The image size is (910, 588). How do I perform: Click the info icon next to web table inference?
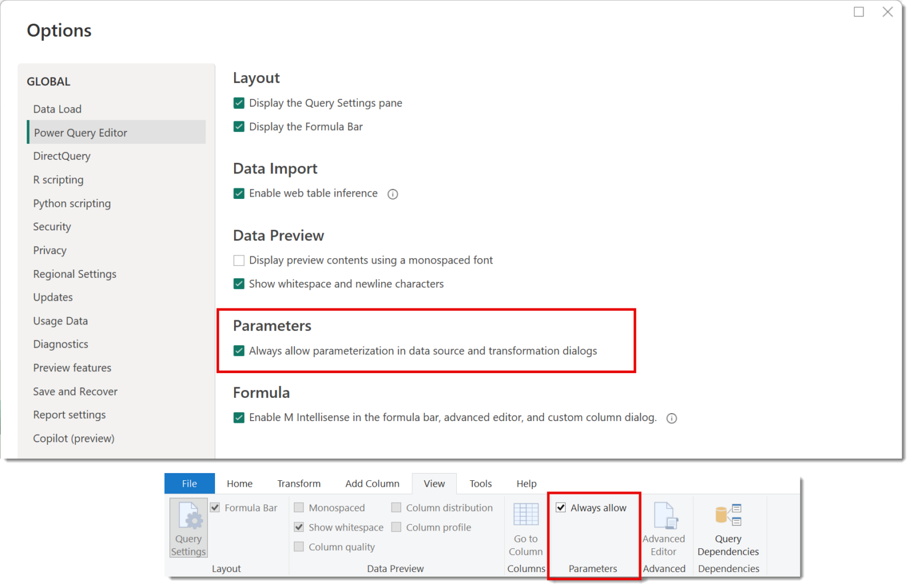coord(393,194)
